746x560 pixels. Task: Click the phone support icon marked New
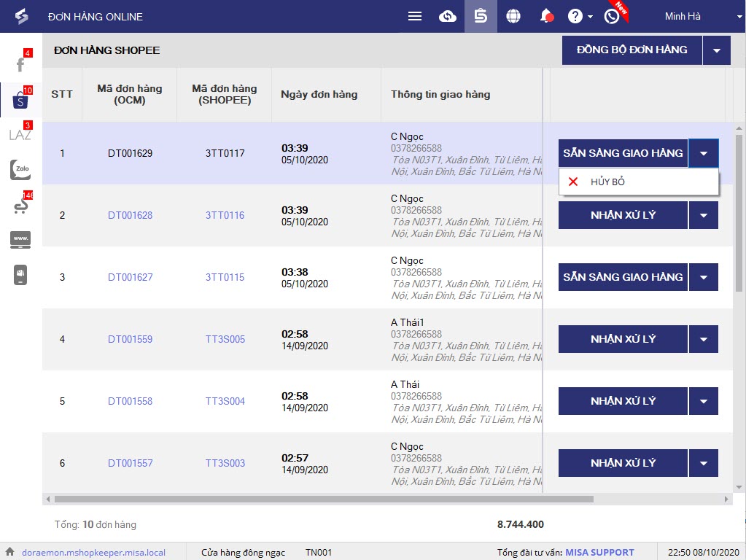613,16
